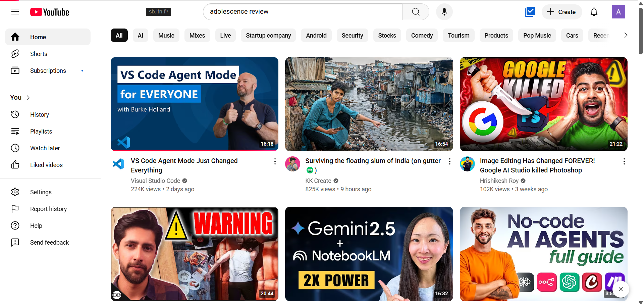The image size is (644, 306).
Task: Click the search magnifier button
Action: 416,12
